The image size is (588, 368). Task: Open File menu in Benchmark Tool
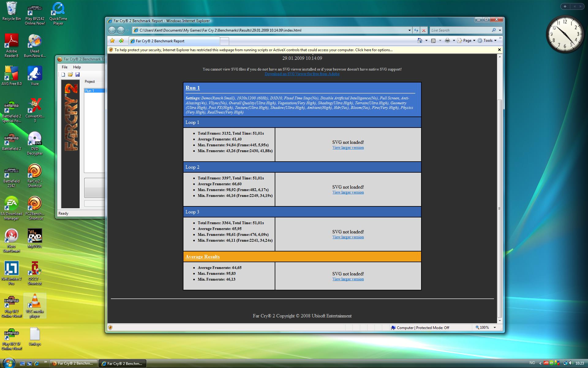pyautogui.click(x=65, y=67)
